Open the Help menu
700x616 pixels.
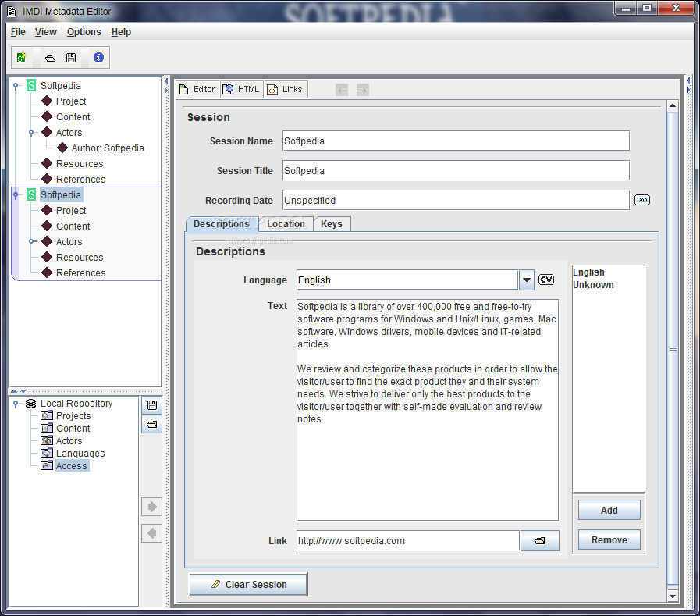pyautogui.click(x=121, y=32)
